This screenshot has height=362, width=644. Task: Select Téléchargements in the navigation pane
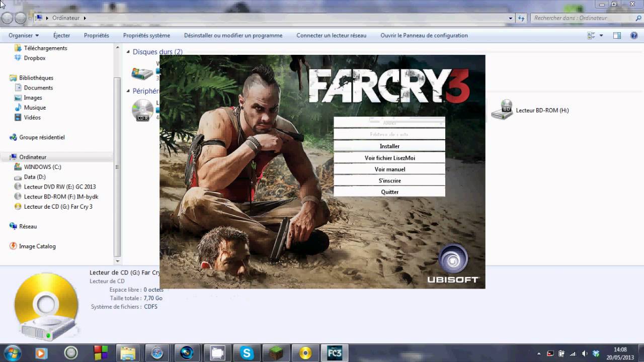click(45, 48)
